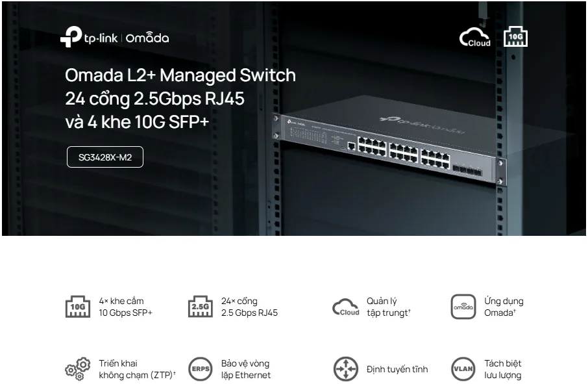Click the static routing arrows icon

click(x=346, y=369)
